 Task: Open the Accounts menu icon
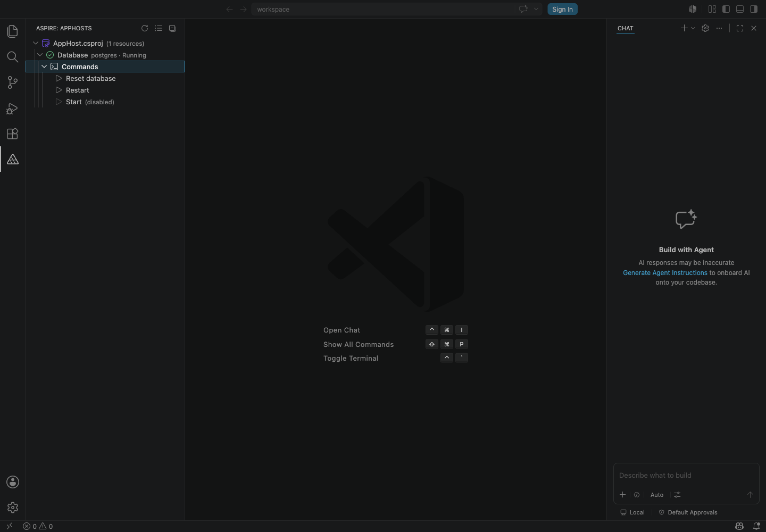click(x=13, y=482)
